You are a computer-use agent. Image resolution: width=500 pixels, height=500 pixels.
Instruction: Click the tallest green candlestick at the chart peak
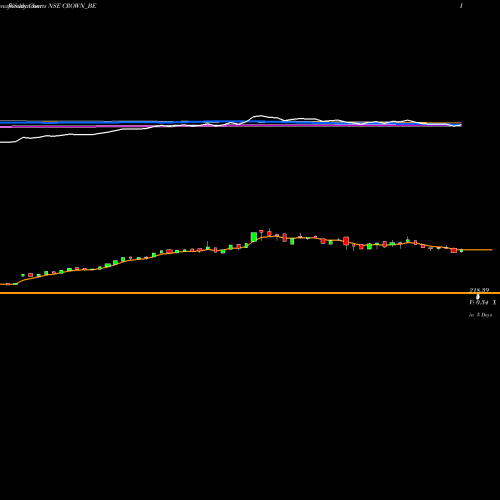point(254,237)
